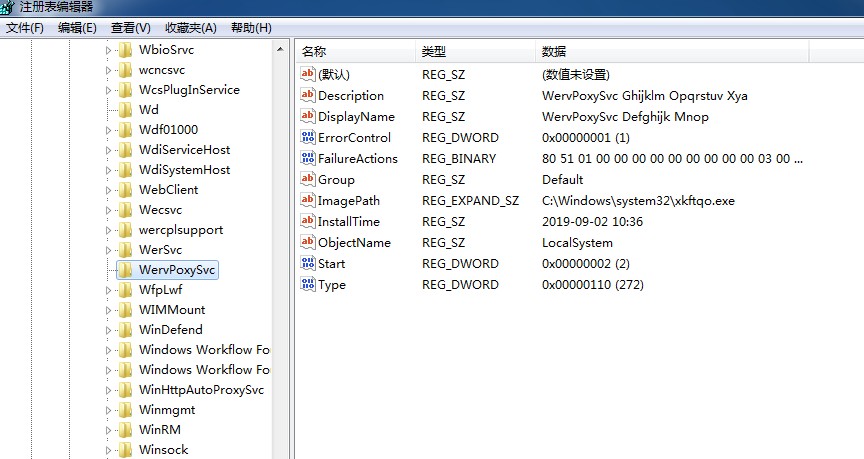
Task: Expand the Winmgmt key arrow
Action: (108, 410)
